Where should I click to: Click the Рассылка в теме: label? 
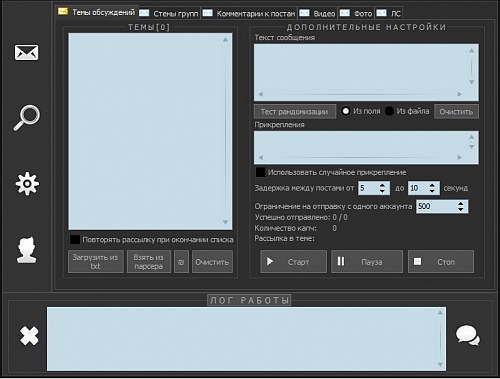coord(285,238)
